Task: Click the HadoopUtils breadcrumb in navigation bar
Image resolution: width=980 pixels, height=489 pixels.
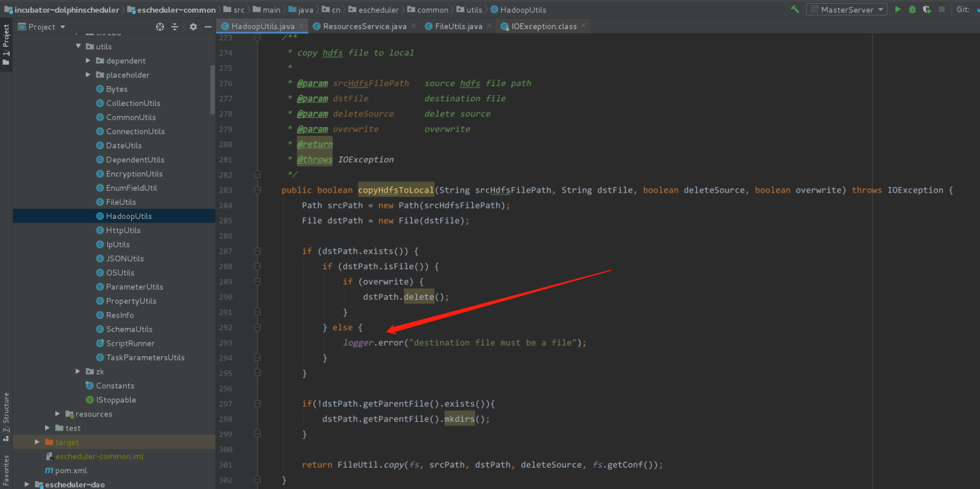Action: click(x=519, y=10)
